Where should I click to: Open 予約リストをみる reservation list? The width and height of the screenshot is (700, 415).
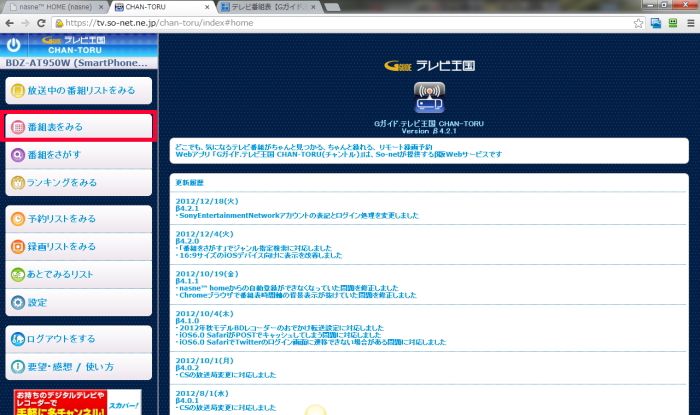(x=79, y=219)
